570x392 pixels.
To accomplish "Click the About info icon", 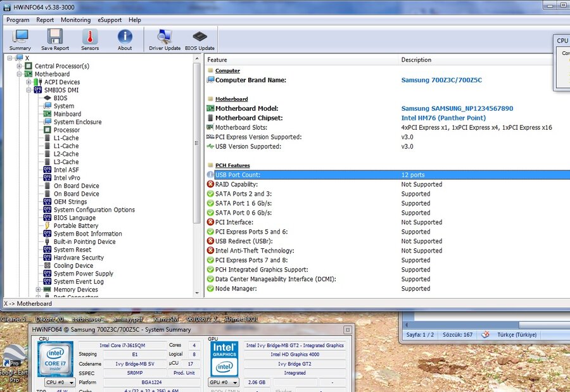I will (x=125, y=40).
